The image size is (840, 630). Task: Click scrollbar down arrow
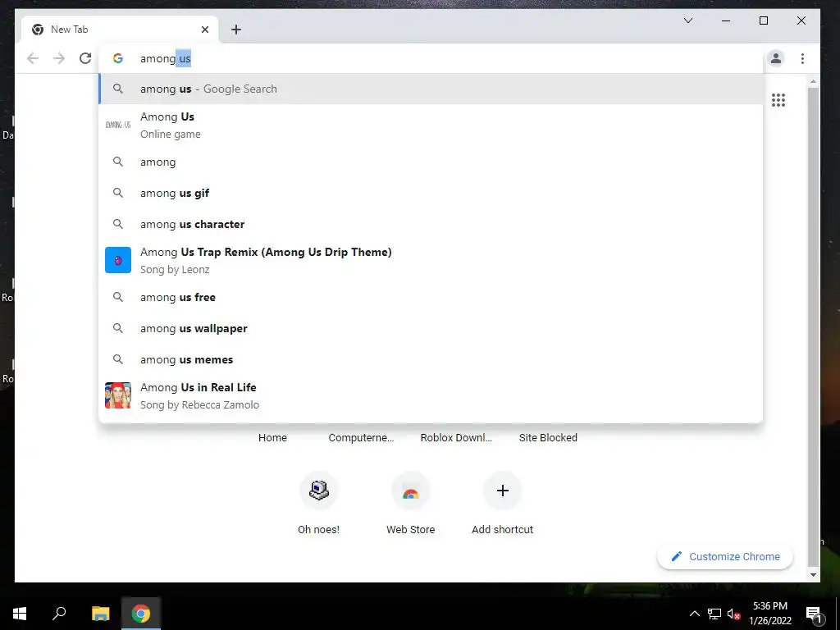[x=813, y=575]
